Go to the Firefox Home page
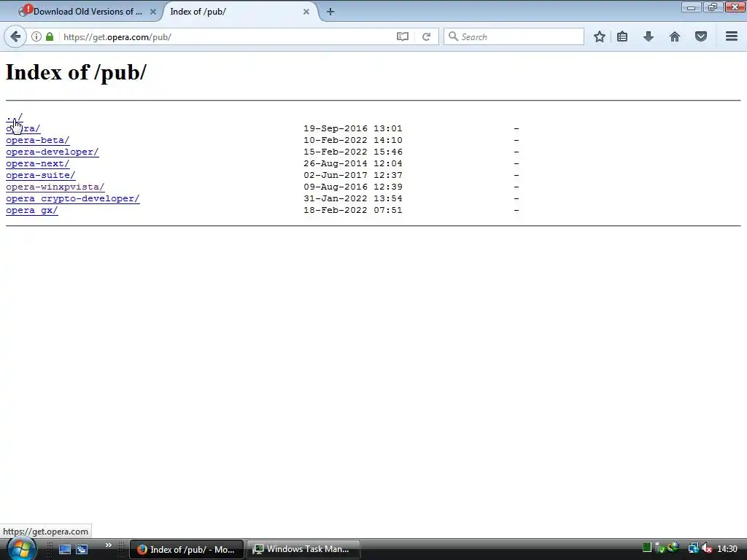This screenshot has width=747, height=560. 675,36
